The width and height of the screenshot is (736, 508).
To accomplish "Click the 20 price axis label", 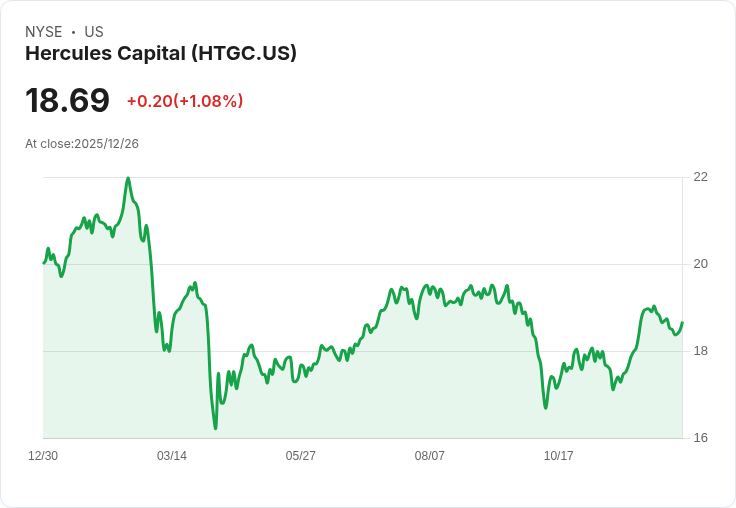I will coord(700,264).
